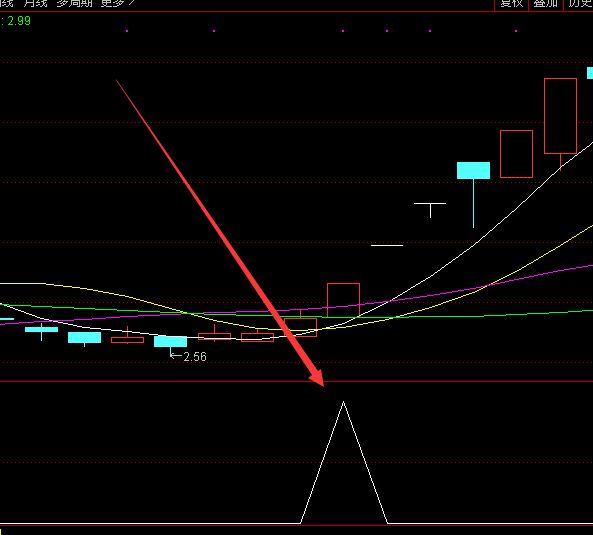The image size is (593, 535).
Task: Select the red hollow candle crossing the green line
Action: coord(343,300)
